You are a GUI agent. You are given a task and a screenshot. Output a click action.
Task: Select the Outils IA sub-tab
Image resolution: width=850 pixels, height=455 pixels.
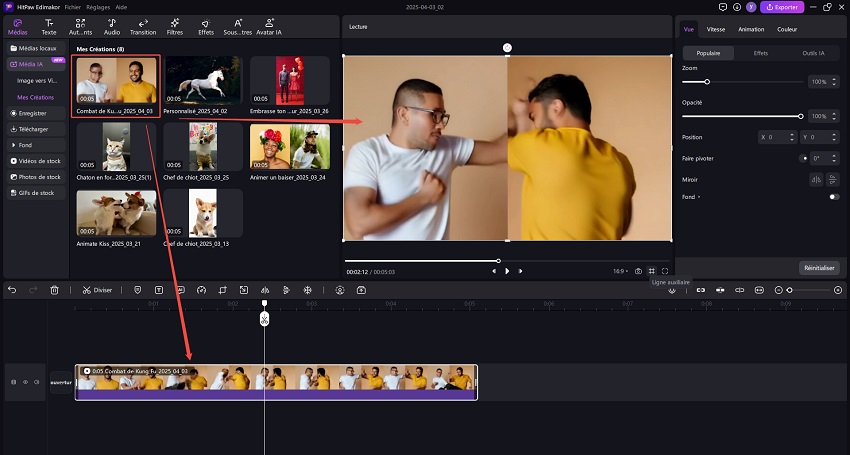click(813, 53)
